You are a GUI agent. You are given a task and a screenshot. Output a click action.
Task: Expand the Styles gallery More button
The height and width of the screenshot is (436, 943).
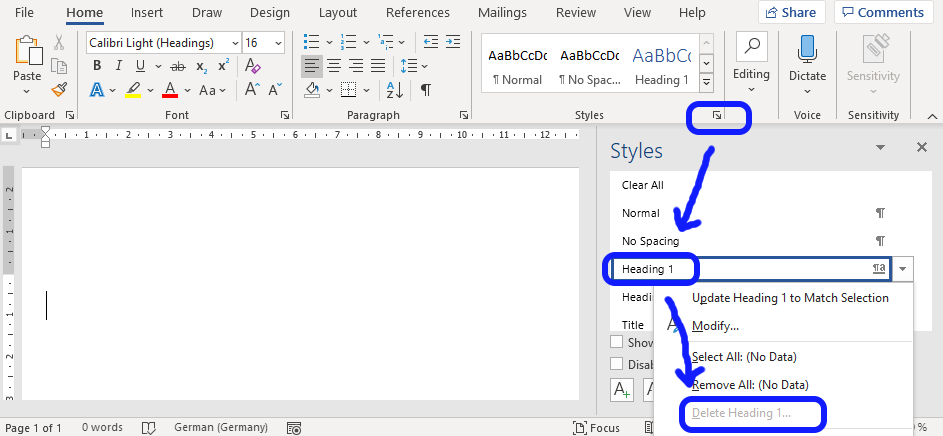[x=707, y=82]
